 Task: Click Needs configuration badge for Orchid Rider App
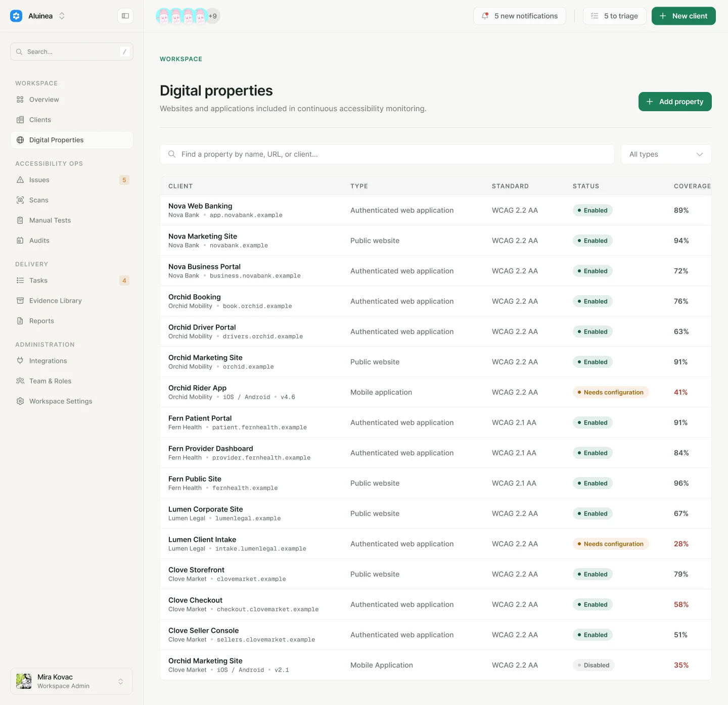click(x=611, y=392)
